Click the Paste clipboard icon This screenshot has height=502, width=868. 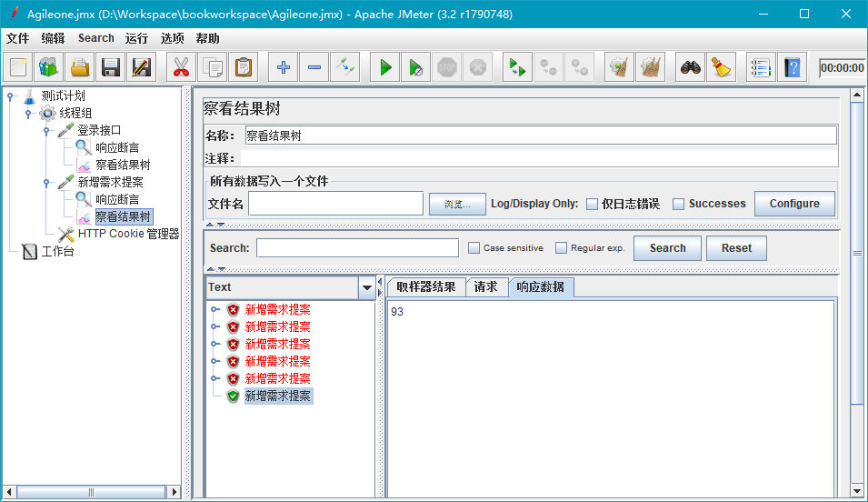(x=244, y=67)
